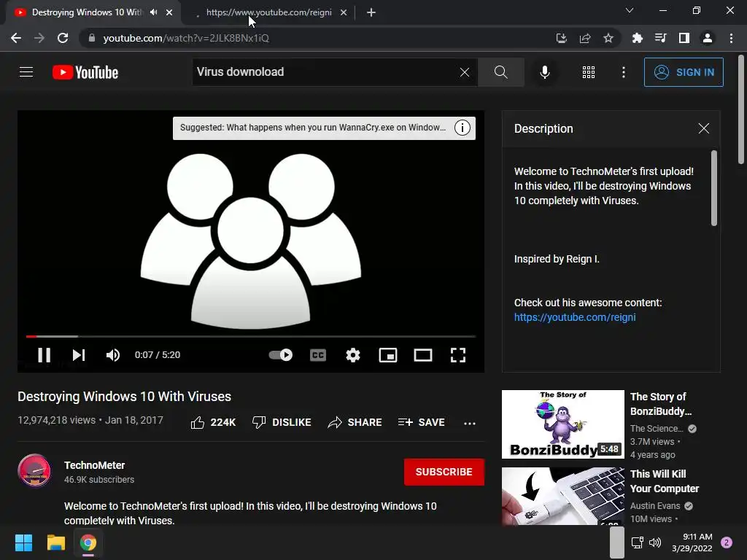Image resolution: width=747 pixels, height=560 pixels.
Task: Open the taskbar volume control
Action: (655, 542)
